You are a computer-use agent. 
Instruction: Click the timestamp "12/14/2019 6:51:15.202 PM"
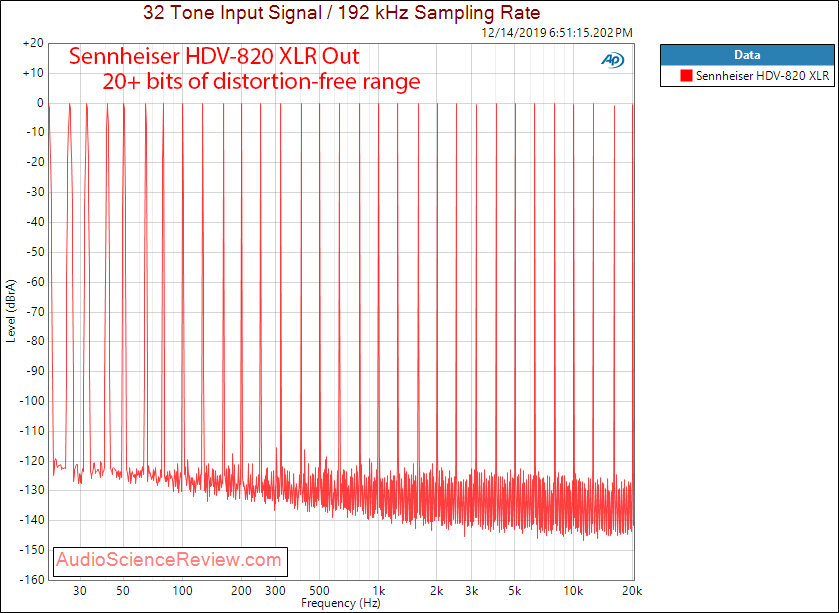pyautogui.click(x=557, y=33)
